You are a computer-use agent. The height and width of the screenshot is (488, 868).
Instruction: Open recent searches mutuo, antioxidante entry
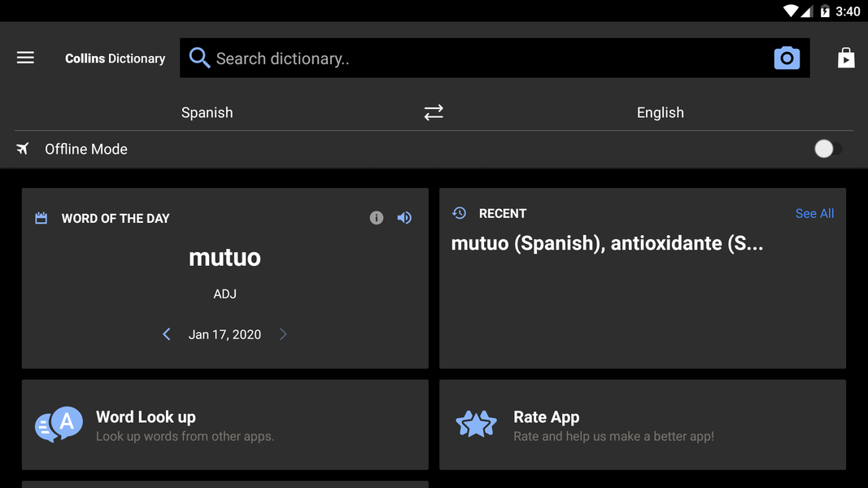coord(607,243)
